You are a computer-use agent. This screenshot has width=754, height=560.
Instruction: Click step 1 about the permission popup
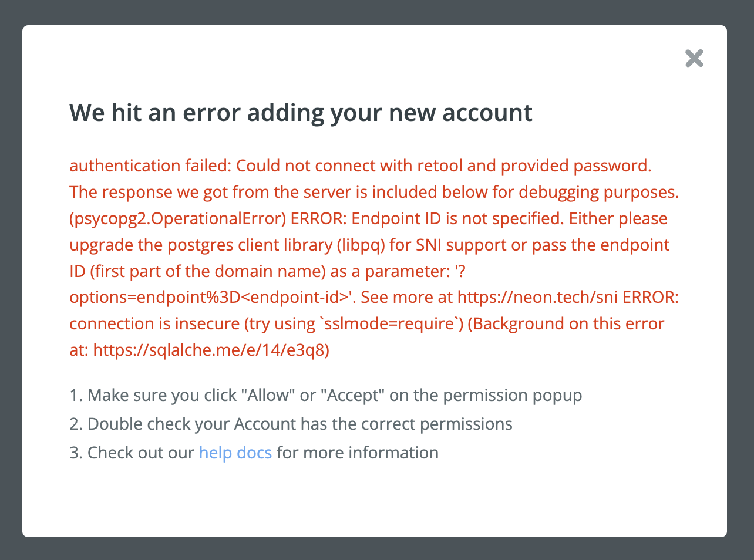point(326,395)
